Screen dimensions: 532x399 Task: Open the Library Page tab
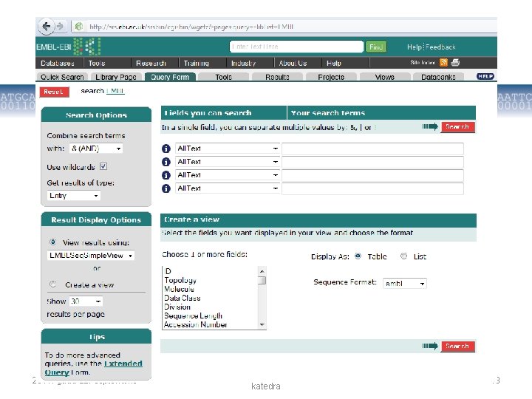pyautogui.click(x=116, y=77)
